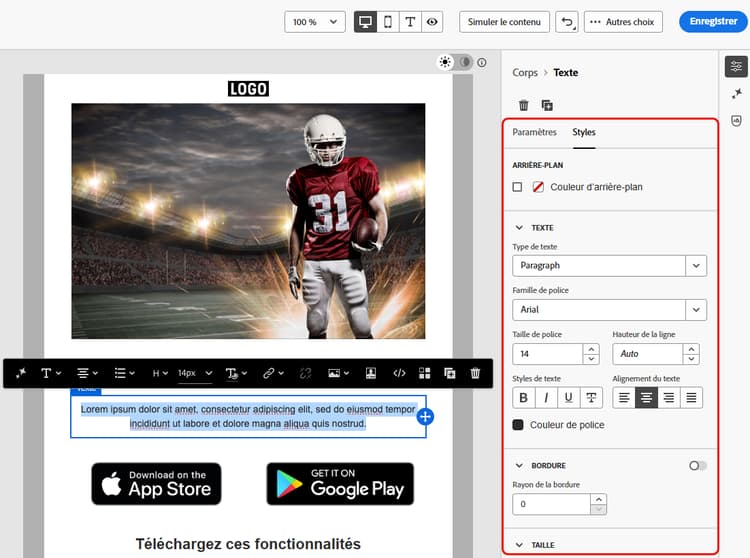Click the AI assistant icon in text toolbar

(x=21, y=373)
